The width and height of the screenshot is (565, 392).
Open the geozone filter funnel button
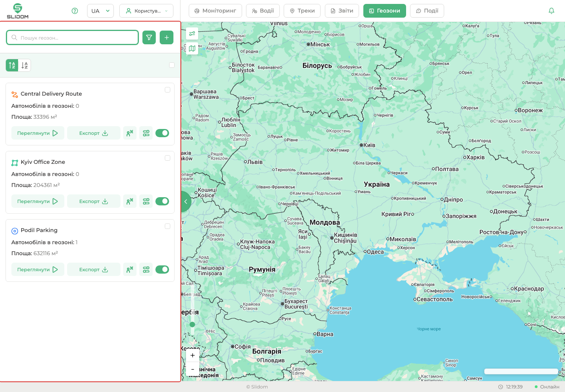tap(149, 38)
